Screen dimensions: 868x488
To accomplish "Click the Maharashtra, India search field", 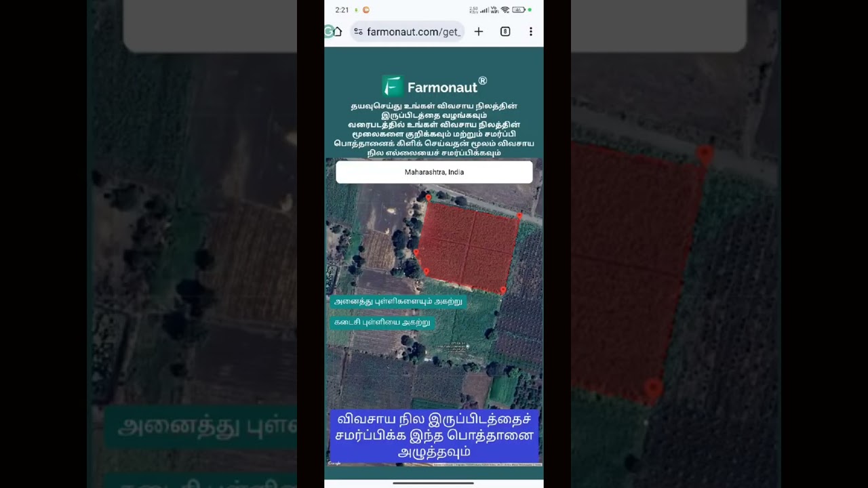I will (434, 172).
